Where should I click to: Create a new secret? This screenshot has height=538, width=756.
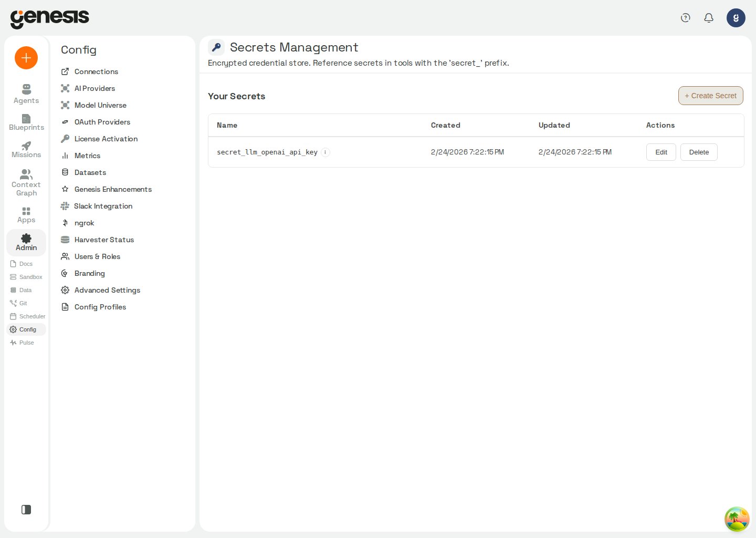[711, 96]
